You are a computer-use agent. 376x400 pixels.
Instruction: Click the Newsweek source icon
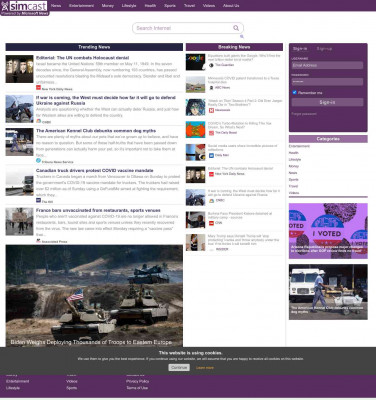pyautogui.click(x=211, y=110)
